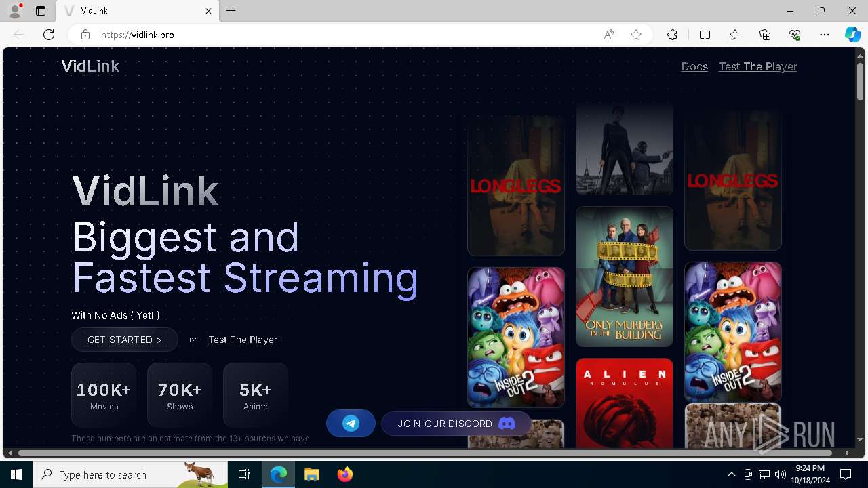Click the vertical scrollbar thumb
This screenshot has width=868, height=488.
point(860,81)
